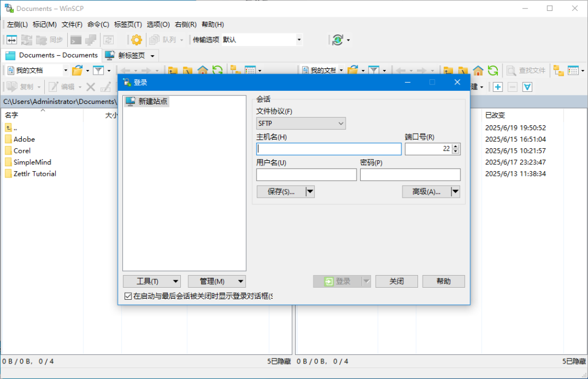Click the funnel filter icon in right panel toolbar

[374, 71]
